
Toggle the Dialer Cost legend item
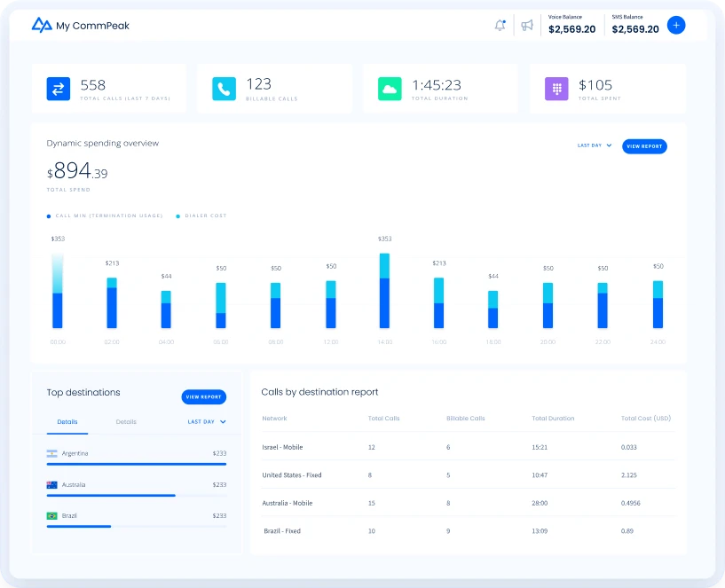pyautogui.click(x=204, y=216)
